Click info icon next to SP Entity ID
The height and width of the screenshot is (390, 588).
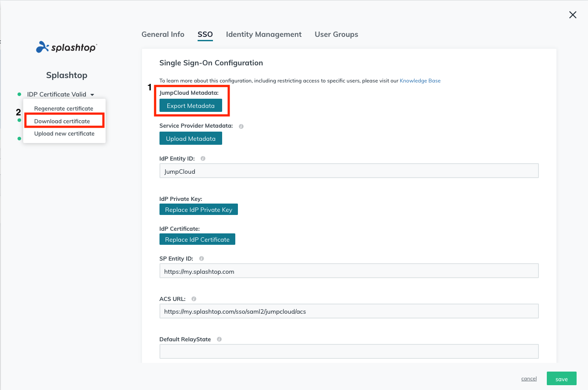coord(202,259)
